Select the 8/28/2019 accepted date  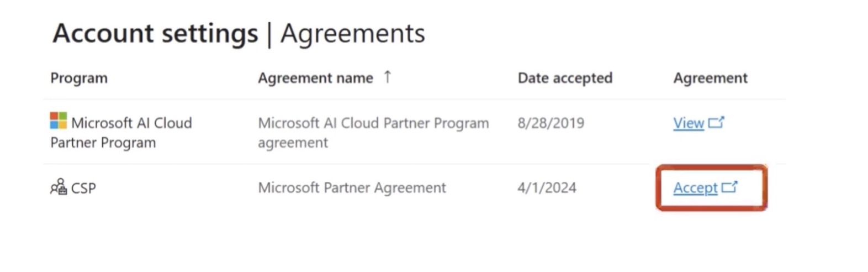pos(551,123)
